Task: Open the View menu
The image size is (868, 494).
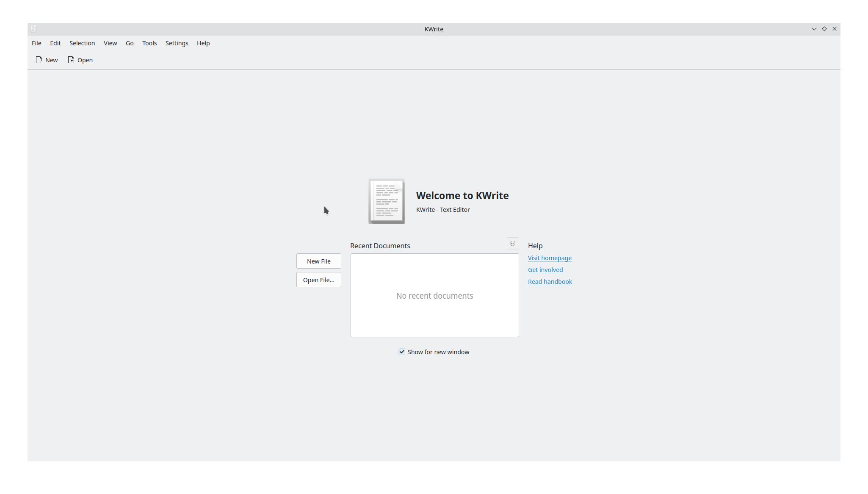Action: click(x=110, y=43)
